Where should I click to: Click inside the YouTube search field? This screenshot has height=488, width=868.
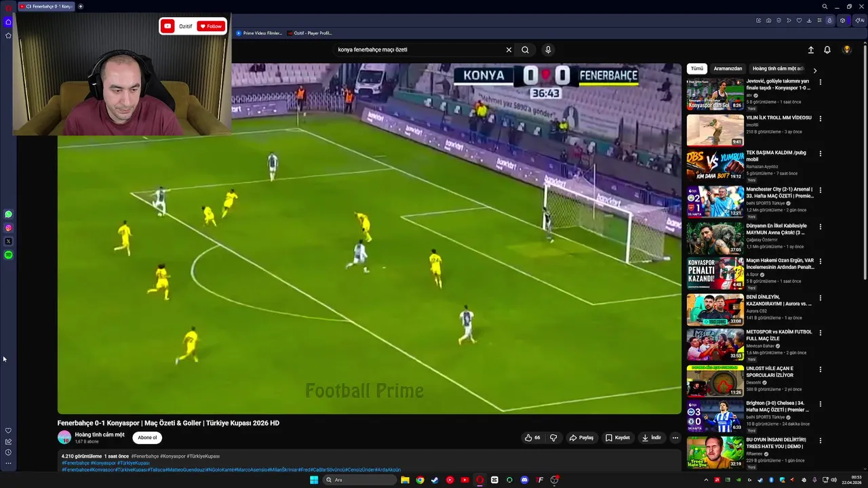(x=420, y=49)
